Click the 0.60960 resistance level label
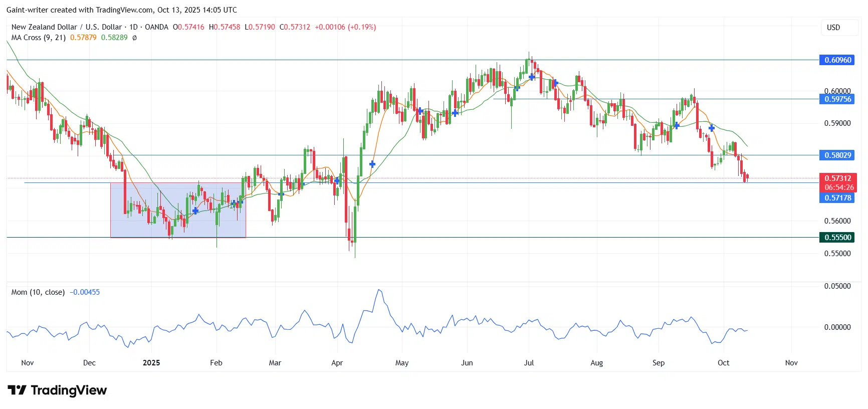Screen dimensions: 868x409 (837, 60)
